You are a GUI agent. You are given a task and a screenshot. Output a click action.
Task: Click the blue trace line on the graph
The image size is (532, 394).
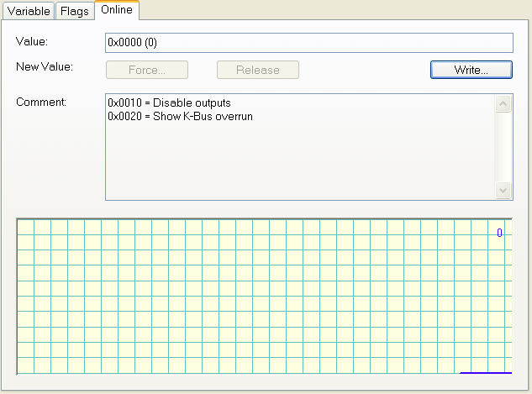pyautogui.click(x=486, y=373)
